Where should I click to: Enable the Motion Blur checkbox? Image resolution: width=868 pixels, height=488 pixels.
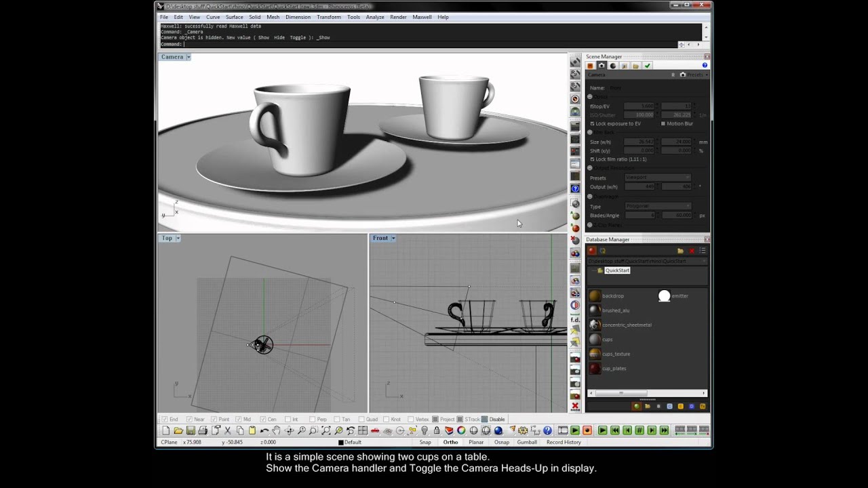point(663,123)
